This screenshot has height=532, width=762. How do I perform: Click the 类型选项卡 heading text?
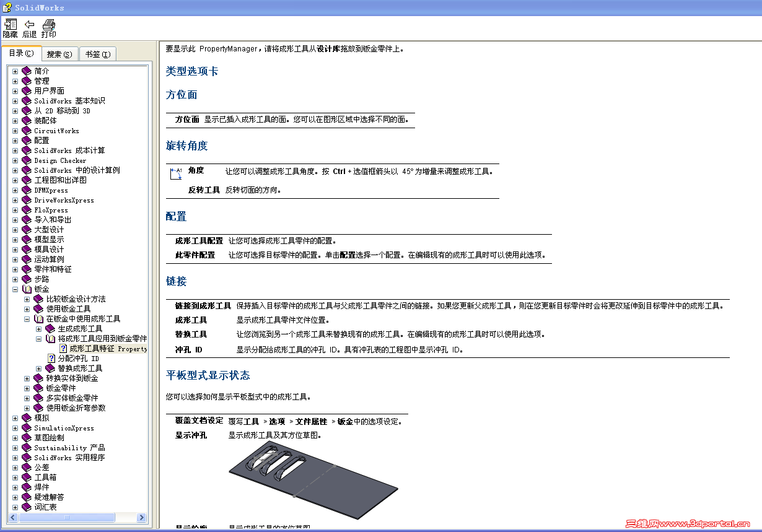pyautogui.click(x=192, y=71)
